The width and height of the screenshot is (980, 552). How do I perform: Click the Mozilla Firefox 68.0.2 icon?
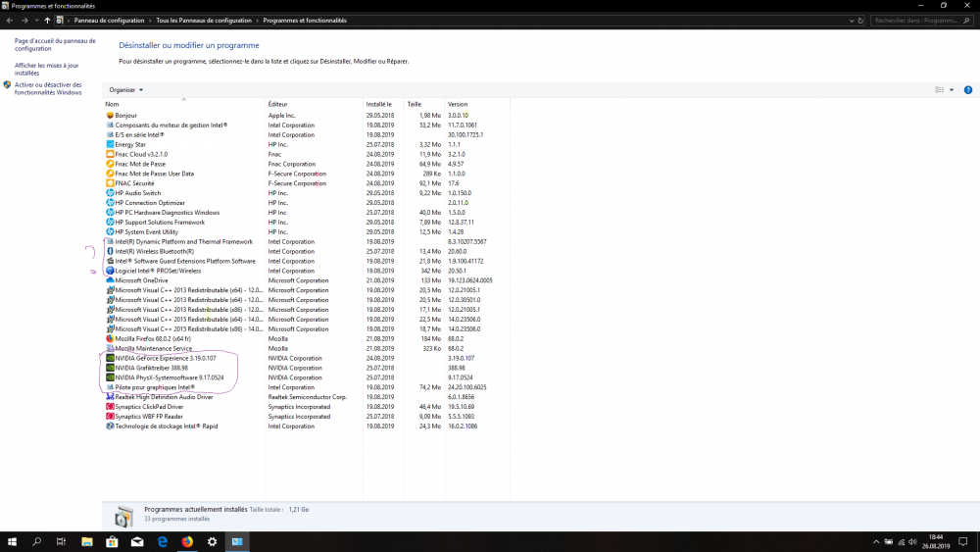point(110,338)
